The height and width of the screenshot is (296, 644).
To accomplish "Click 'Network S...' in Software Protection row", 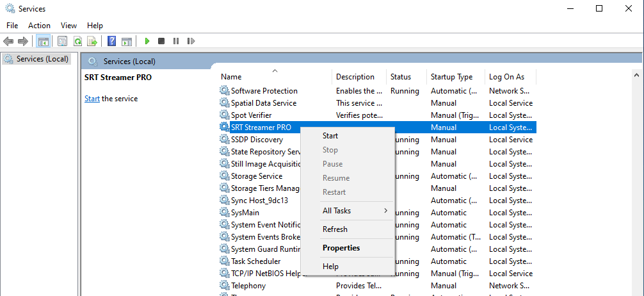I will pos(510,91).
